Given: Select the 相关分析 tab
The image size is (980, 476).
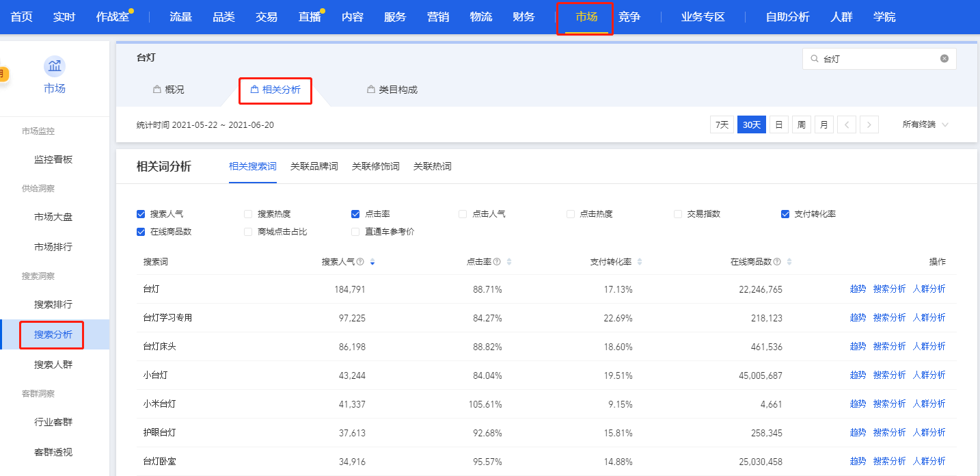Looking at the screenshot, I should (275, 90).
